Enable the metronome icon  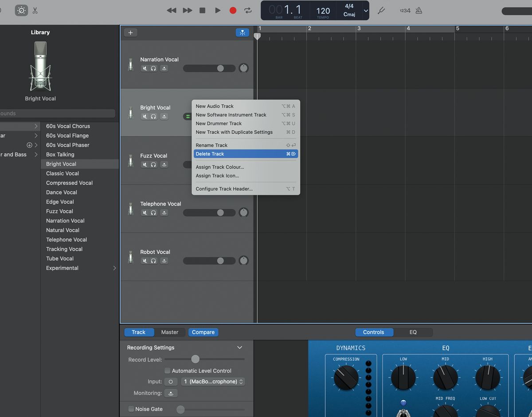[x=419, y=10]
